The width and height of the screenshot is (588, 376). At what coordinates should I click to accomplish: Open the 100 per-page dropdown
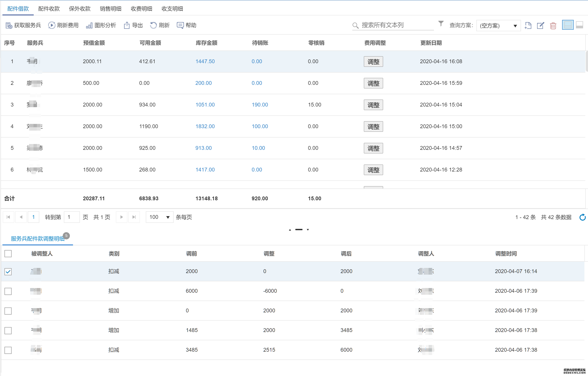click(x=159, y=217)
